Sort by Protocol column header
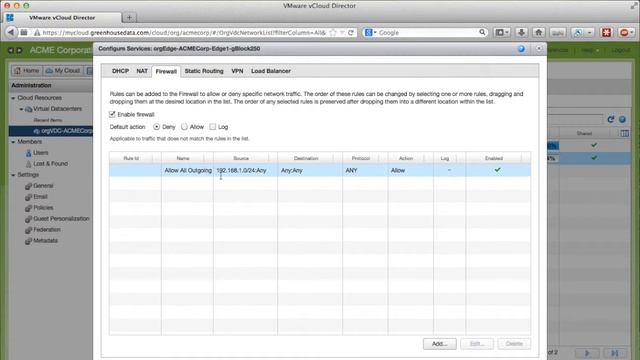 361,158
